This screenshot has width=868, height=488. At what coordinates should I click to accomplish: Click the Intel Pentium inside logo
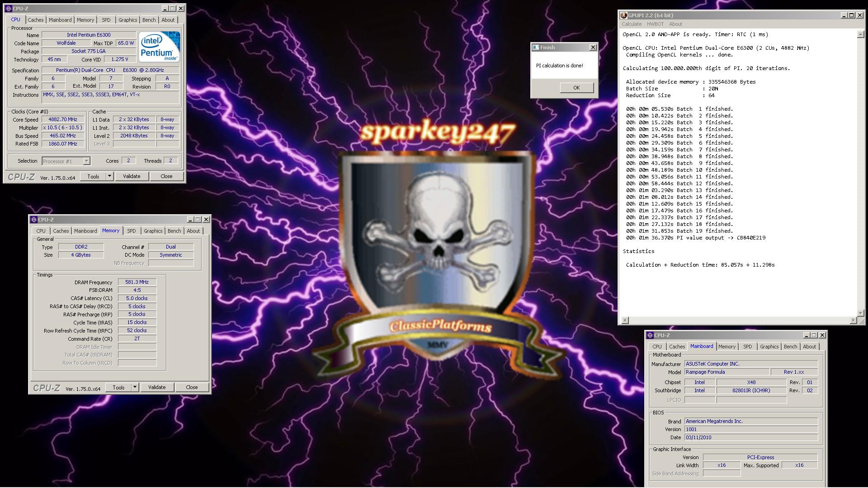(x=159, y=47)
